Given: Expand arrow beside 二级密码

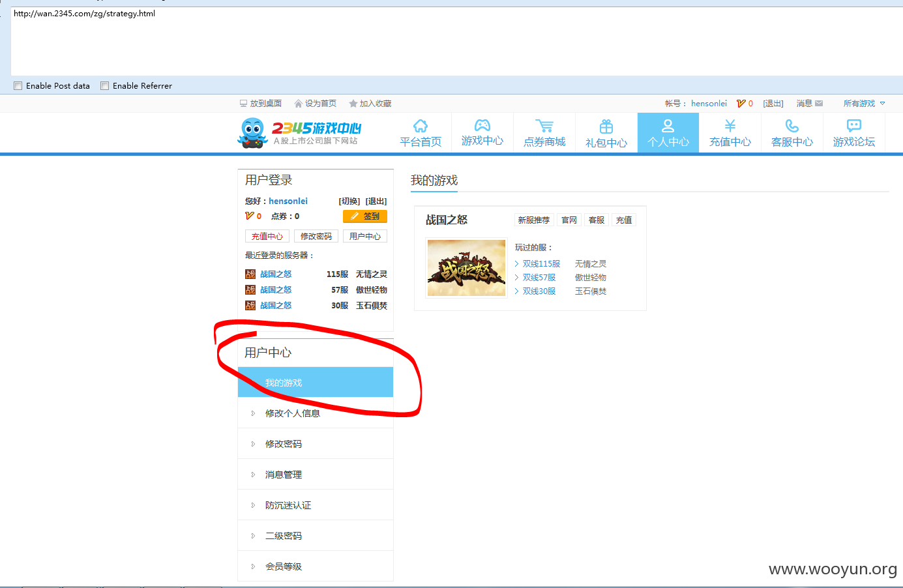Looking at the screenshot, I should click(253, 536).
